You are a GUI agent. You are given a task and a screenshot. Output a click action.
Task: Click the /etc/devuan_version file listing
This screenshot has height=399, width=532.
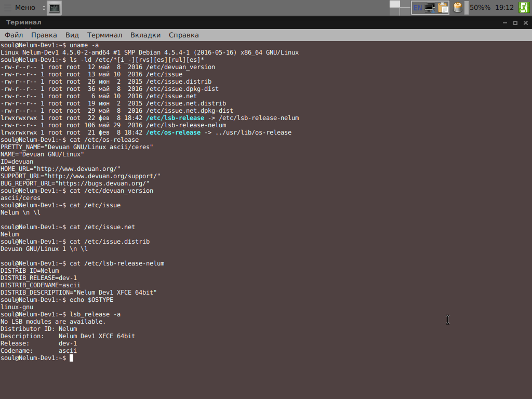(108, 67)
